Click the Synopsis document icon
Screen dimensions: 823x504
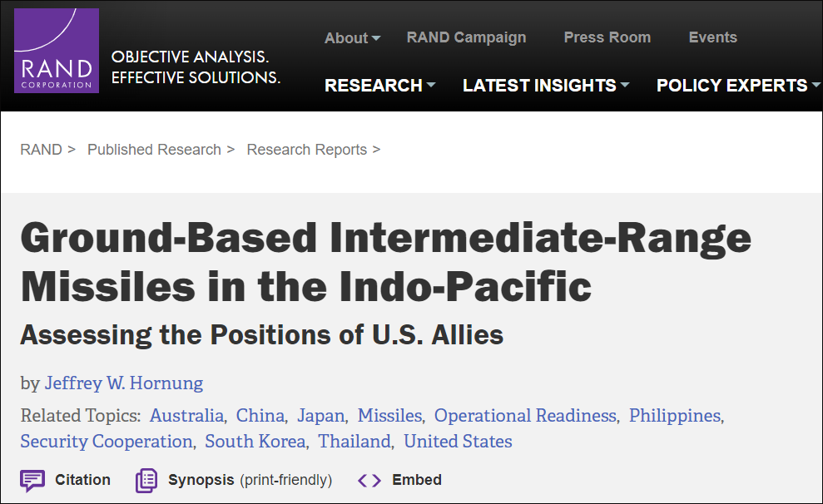point(146,481)
